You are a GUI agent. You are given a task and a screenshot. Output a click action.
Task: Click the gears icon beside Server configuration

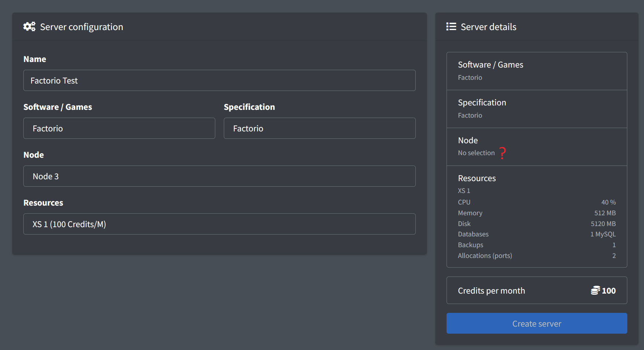tap(29, 26)
